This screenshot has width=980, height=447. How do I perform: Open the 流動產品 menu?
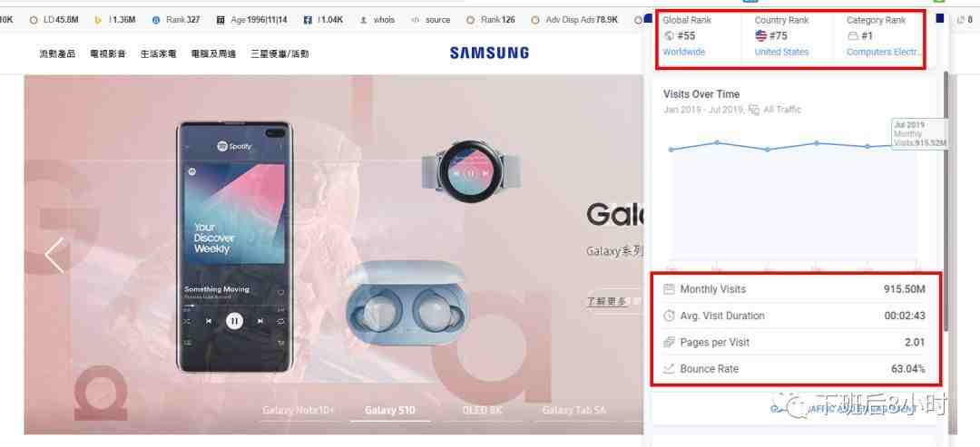point(57,54)
